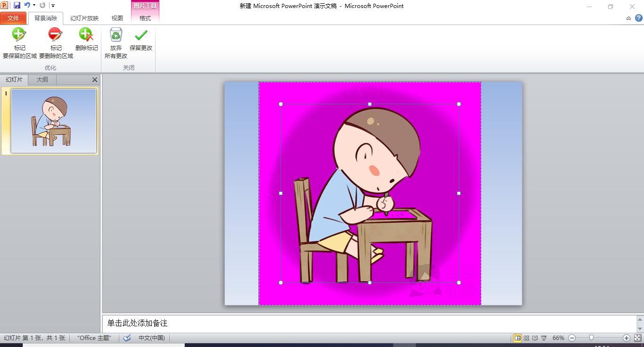Switch to the 视图 ribbon tab

[116, 18]
